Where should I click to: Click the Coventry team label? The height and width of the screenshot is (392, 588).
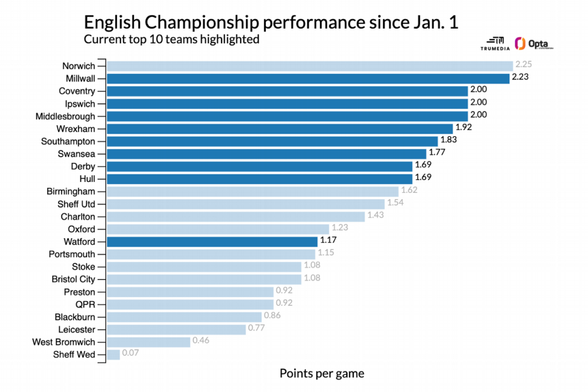coord(77,91)
